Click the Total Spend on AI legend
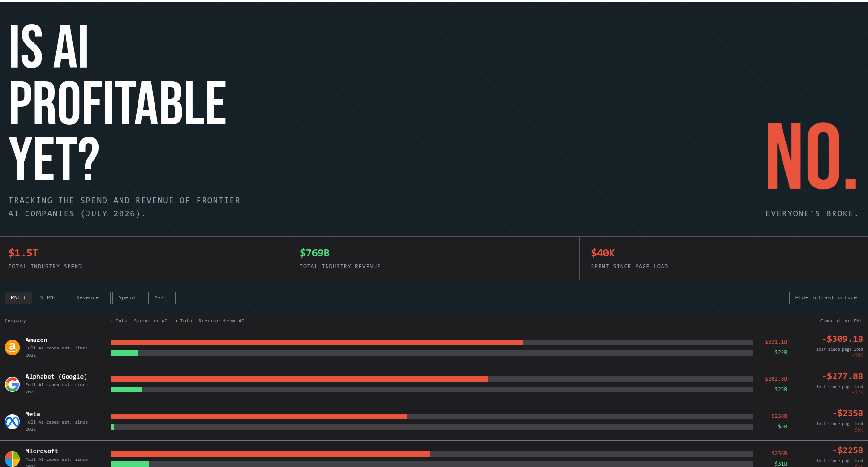The image size is (868, 467). pyautogui.click(x=139, y=321)
